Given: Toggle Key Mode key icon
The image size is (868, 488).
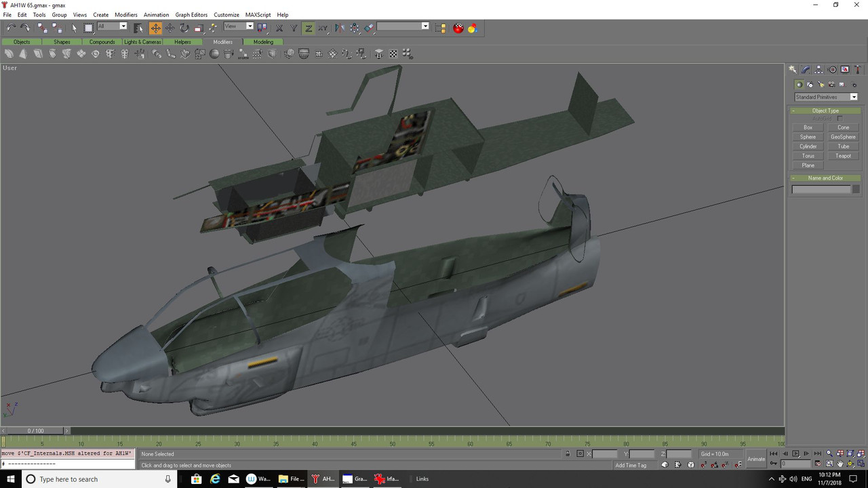Looking at the screenshot, I should point(773,464).
